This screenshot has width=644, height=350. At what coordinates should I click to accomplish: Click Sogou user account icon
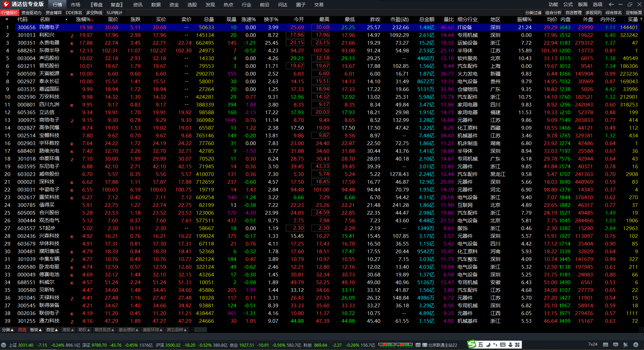pyautogui.click(x=511, y=345)
